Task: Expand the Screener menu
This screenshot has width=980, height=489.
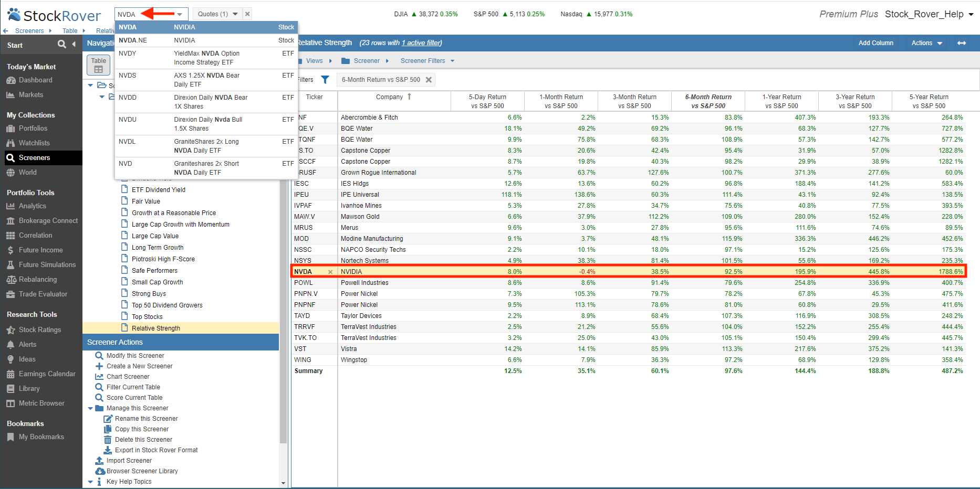Action: 366,61
